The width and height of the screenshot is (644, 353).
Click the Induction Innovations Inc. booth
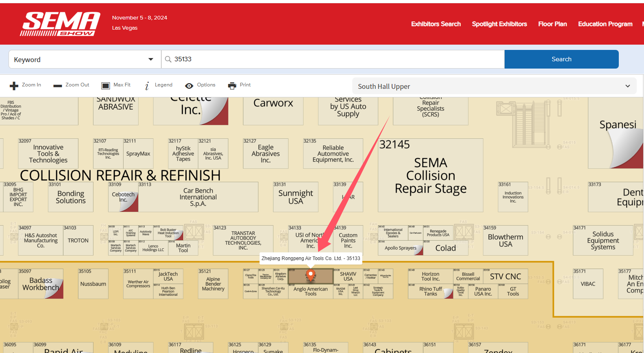click(513, 197)
